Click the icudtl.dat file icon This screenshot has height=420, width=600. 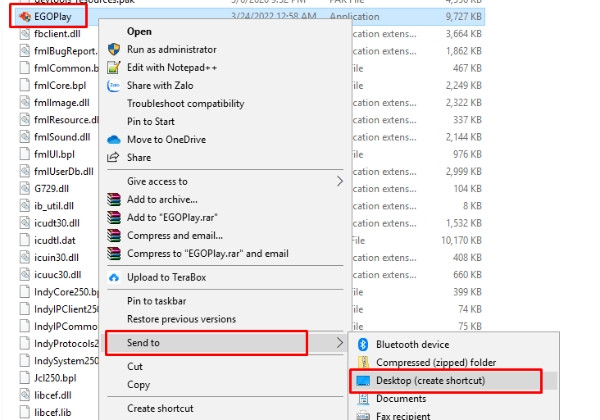(x=24, y=240)
